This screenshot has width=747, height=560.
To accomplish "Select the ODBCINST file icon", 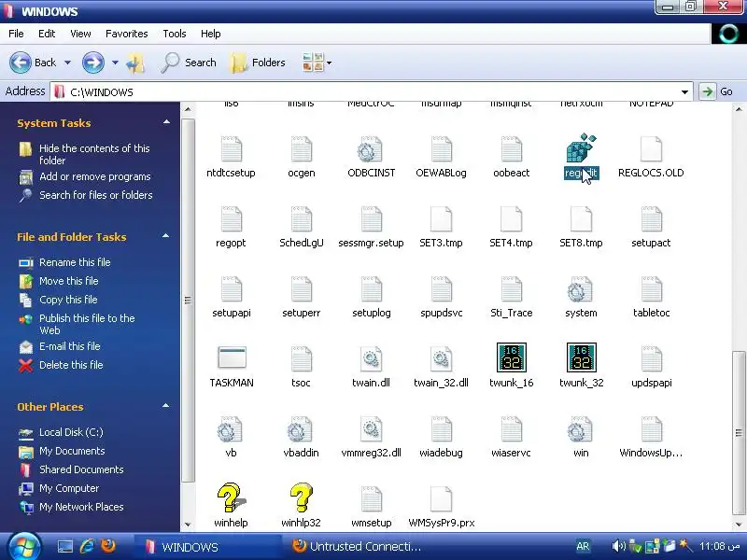I will [371, 149].
